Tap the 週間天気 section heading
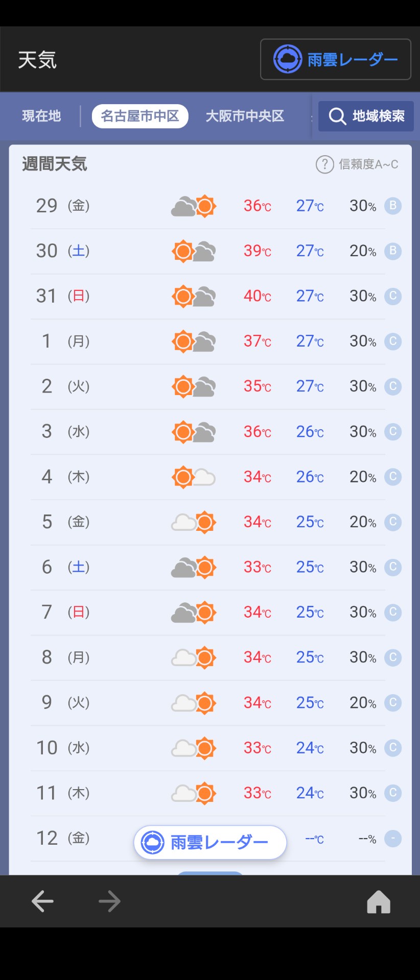The height and width of the screenshot is (980, 420). (55, 164)
